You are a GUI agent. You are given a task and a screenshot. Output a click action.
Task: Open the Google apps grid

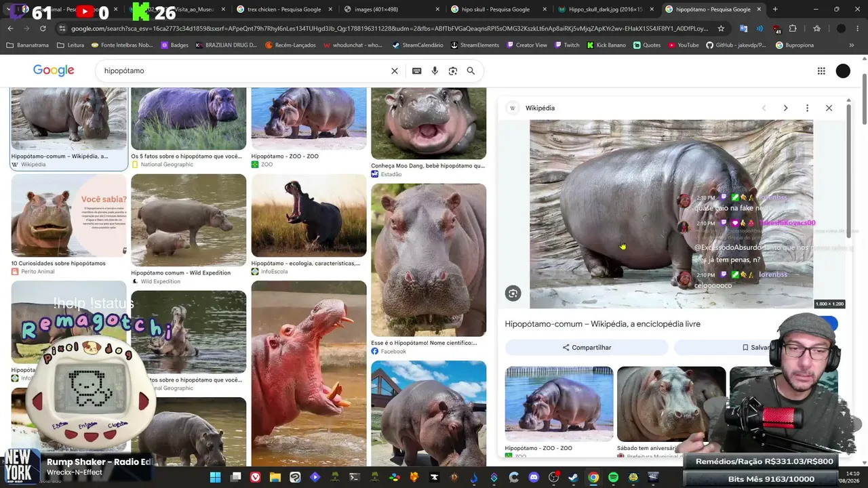(821, 70)
